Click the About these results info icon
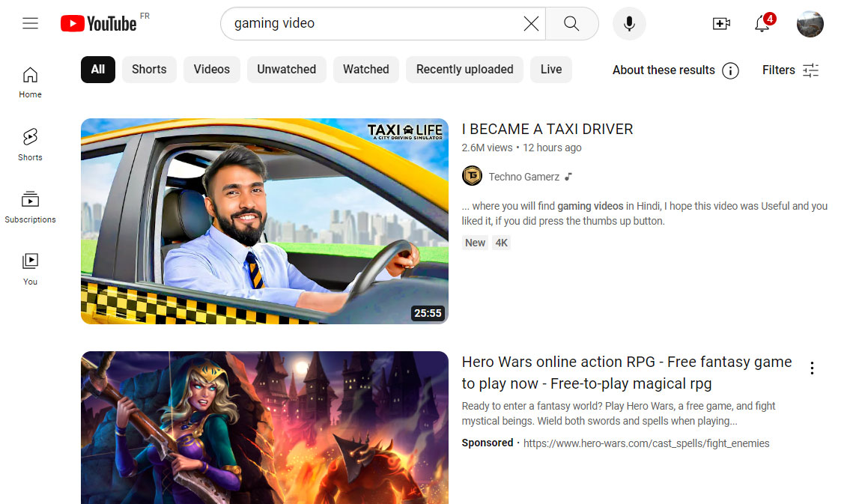This screenshot has width=850, height=504. [730, 70]
